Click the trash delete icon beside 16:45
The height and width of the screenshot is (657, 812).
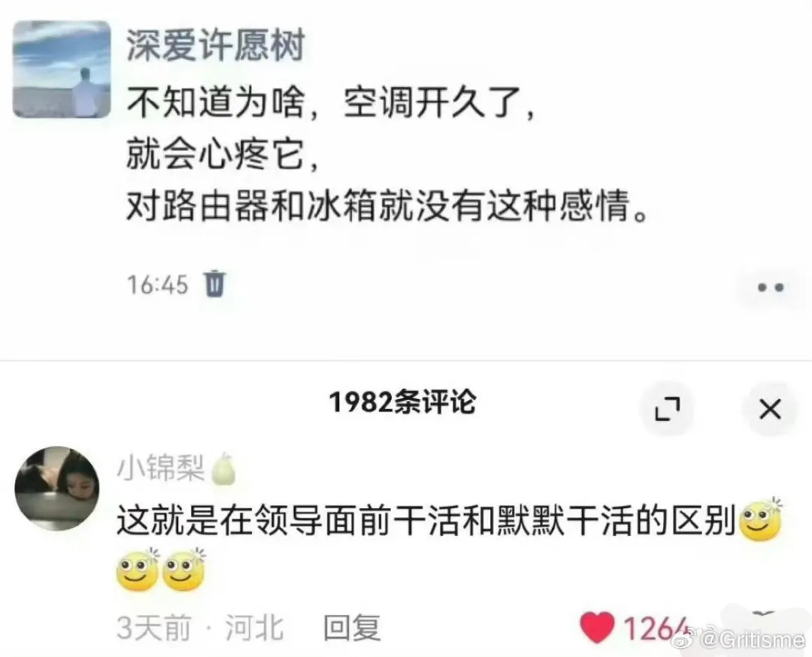(x=215, y=283)
